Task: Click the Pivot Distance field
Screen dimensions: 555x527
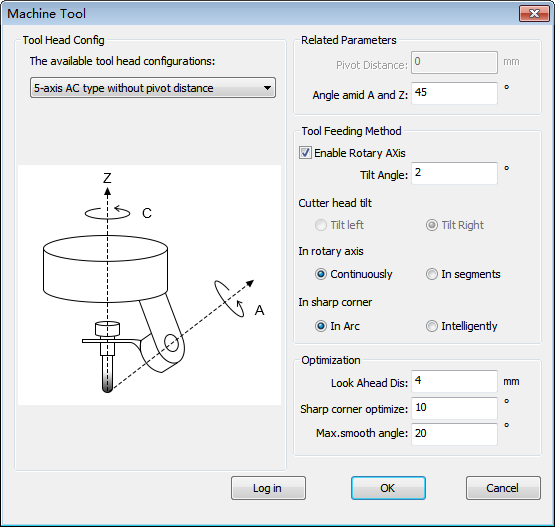Action: pos(454,63)
